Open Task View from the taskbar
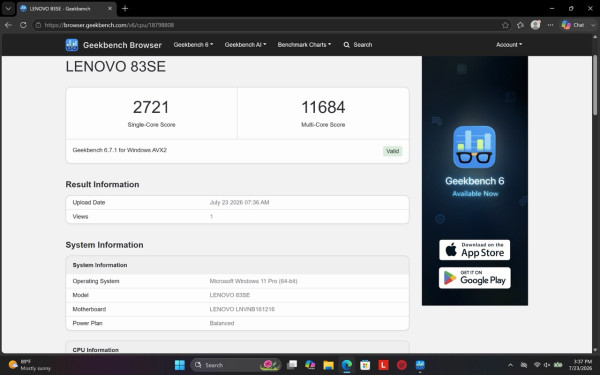600x375 pixels. pyautogui.click(x=292, y=365)
